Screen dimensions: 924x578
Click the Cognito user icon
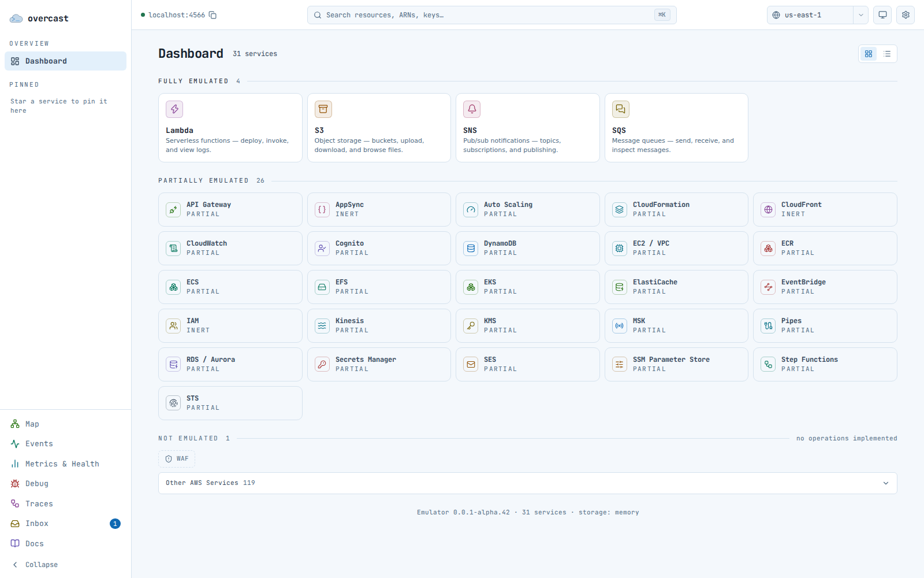point(322,249)
